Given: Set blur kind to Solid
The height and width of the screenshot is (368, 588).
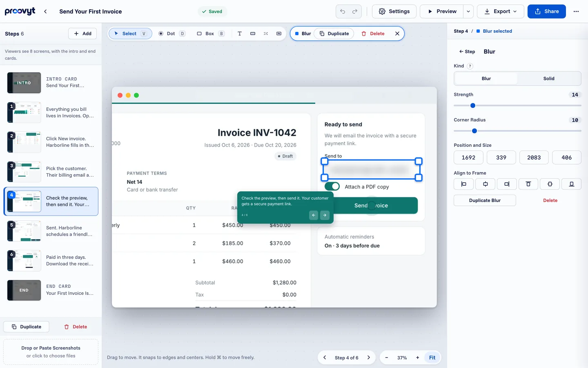Looking at the screenshot, I should point(549,79).
